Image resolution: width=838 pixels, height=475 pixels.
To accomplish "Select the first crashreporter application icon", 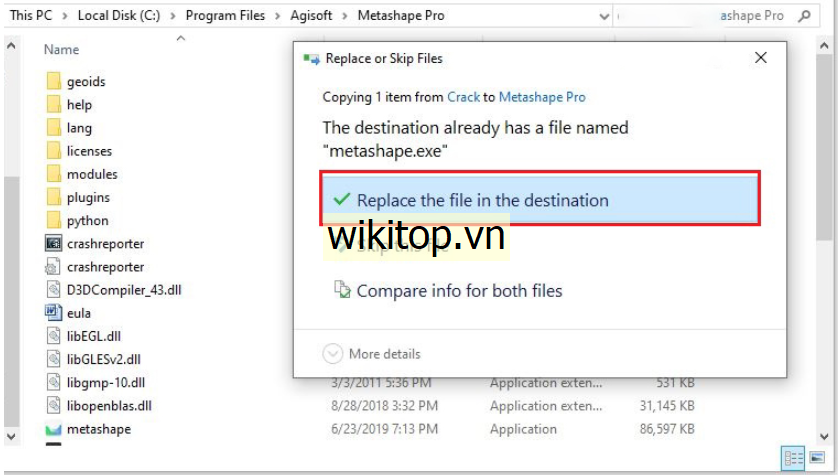I will [54, 244].
